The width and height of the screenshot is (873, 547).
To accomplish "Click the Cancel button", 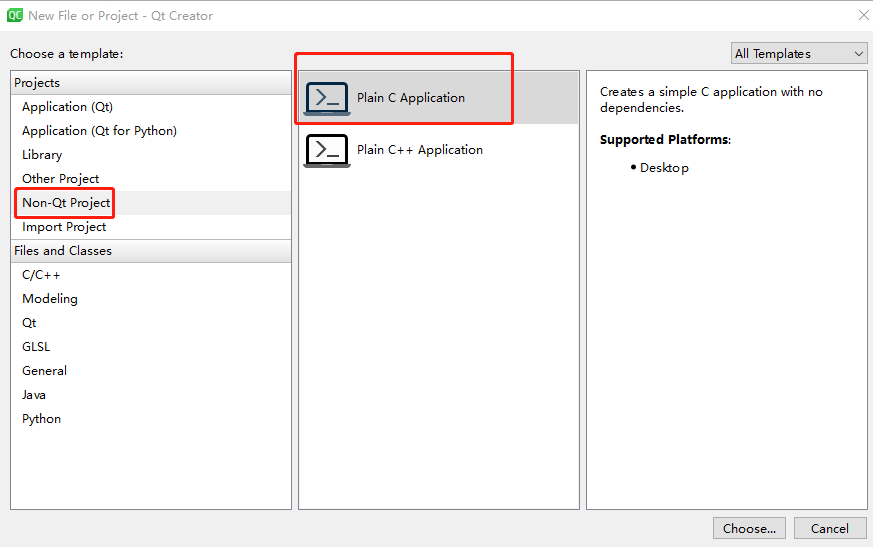I will click(x=829, y=528).
